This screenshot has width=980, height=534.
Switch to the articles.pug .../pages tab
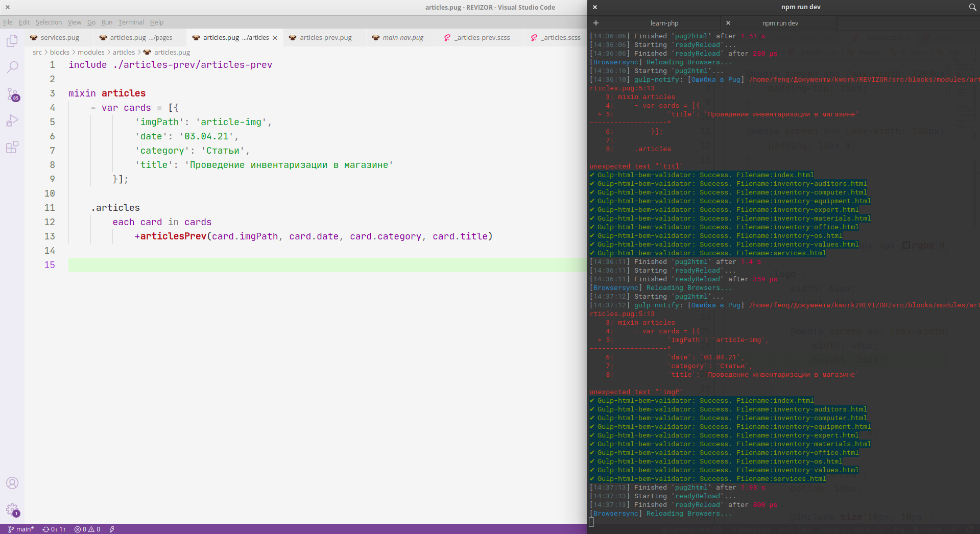click(140, 38)
